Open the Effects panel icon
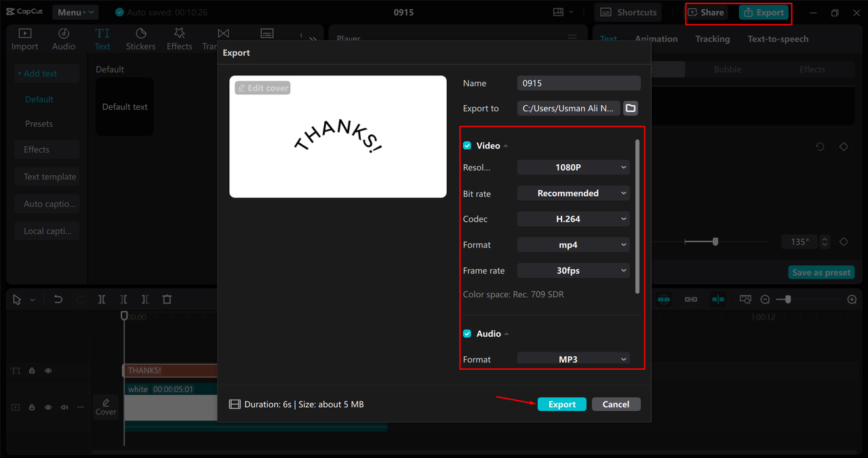This screenshot has width=868, height=458. tap(180, 33)
